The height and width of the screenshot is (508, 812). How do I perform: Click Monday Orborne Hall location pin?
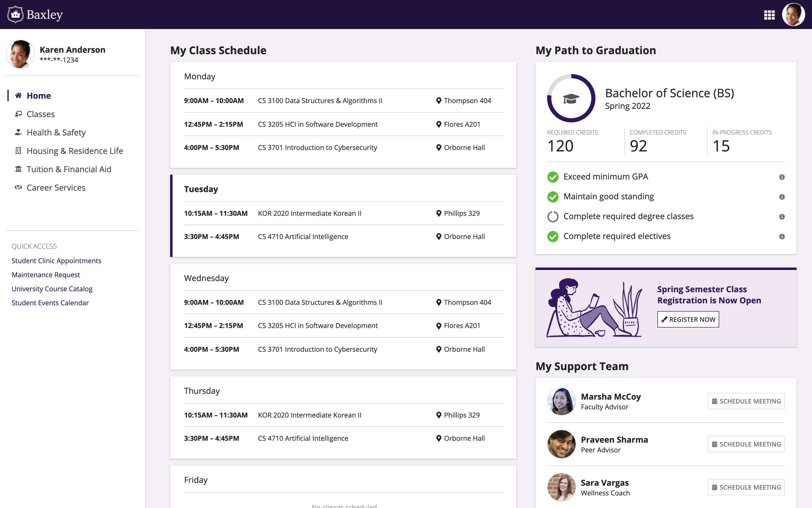[x=439, y=148]
